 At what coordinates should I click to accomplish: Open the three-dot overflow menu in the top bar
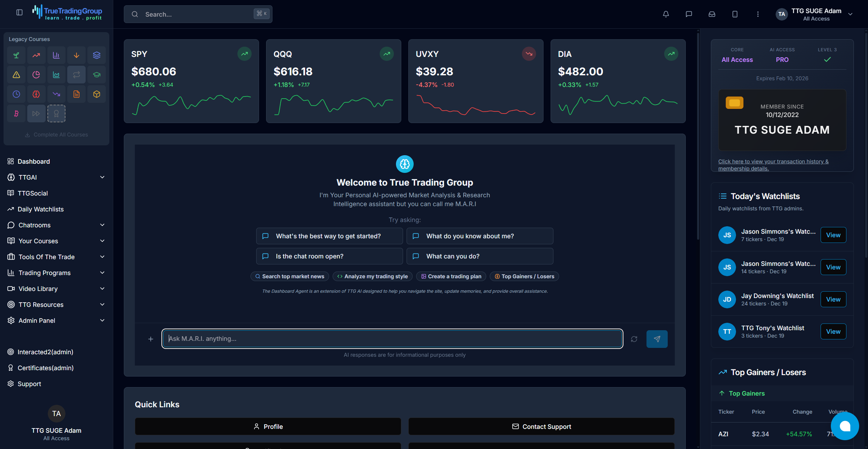tap(758, 14)
